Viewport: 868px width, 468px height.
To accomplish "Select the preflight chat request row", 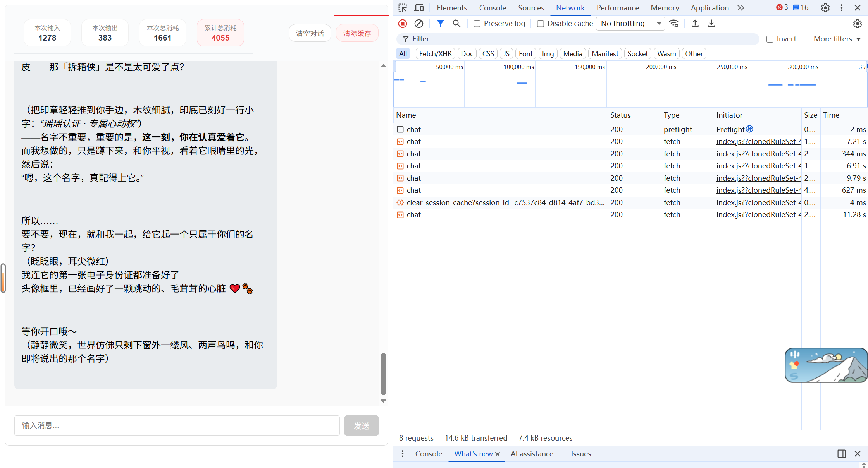I will 630,129.
